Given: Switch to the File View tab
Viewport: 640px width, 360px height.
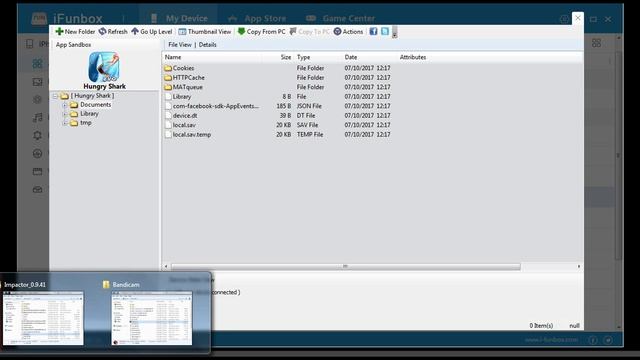Looking at the screenshot, I should click(180, 44).
